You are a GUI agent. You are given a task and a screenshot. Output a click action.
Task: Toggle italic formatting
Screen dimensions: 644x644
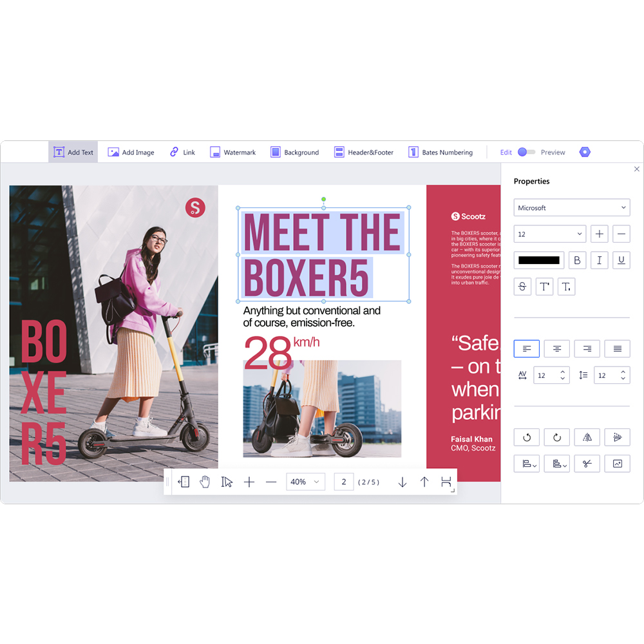point(599,260)
